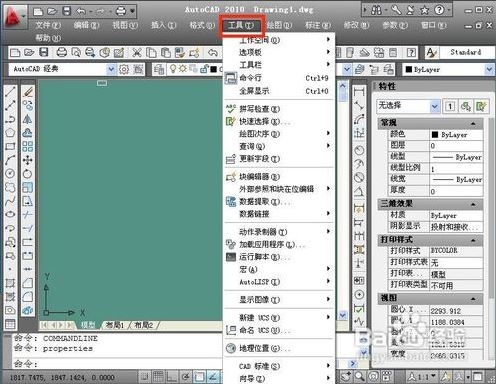Open the 格式 menu
This screenshot has width=496, height=384.
[202, 25]
